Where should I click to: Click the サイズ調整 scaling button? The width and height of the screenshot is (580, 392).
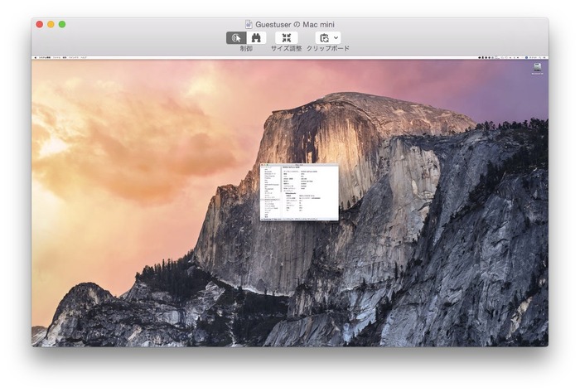[x=287, y=38]
